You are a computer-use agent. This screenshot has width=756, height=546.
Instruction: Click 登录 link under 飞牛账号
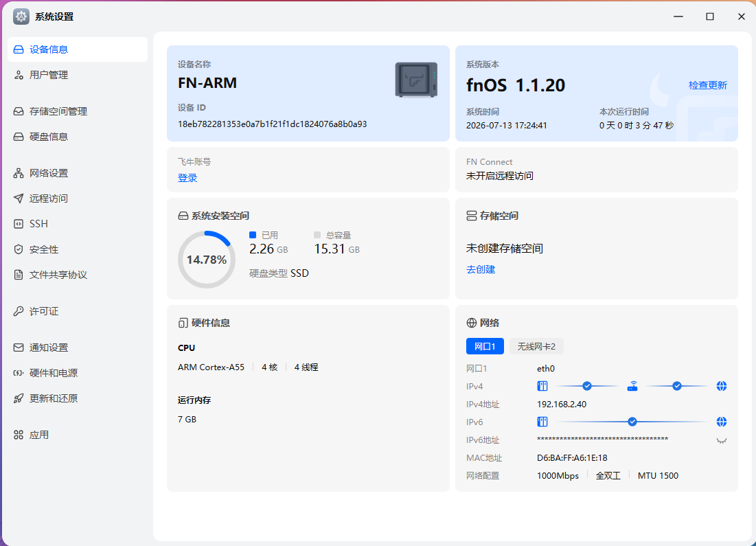[x=187, y=178]
